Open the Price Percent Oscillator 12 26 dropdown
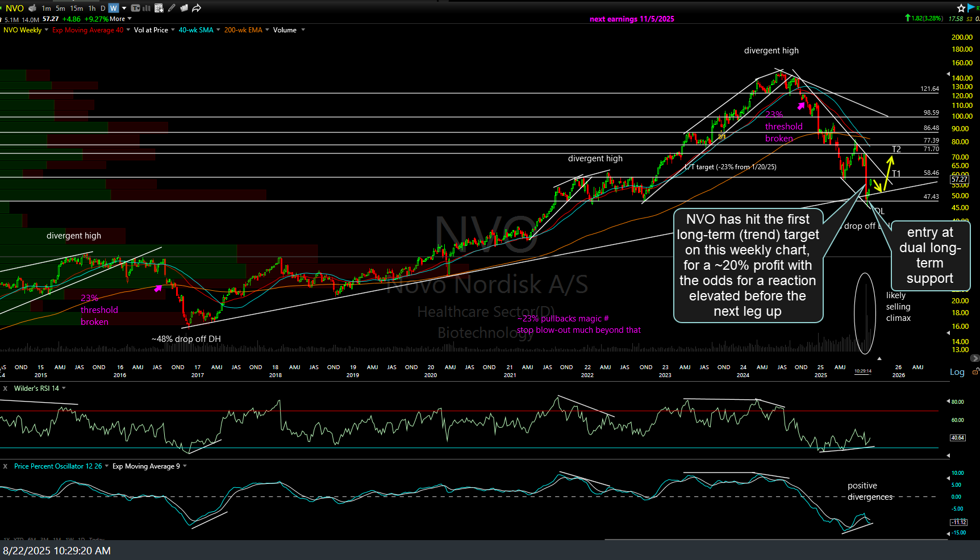Viewport: 980px width, 560px height. 107,466
